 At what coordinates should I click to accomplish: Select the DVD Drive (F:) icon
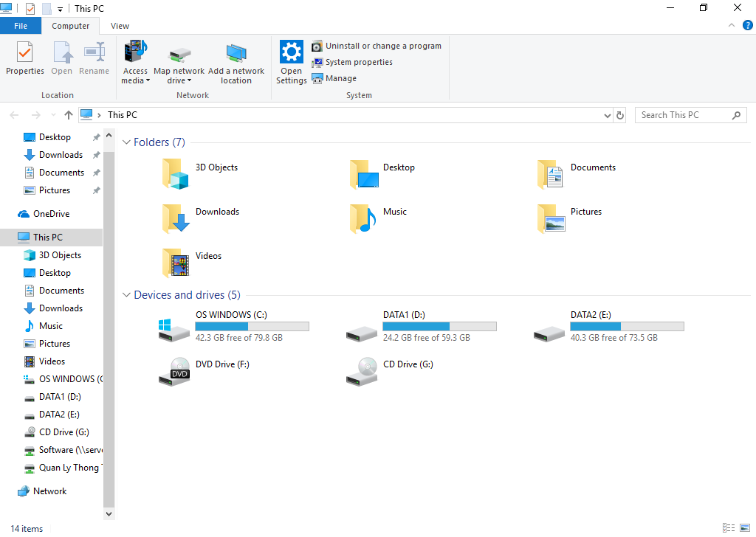click(x=174, y=371)
